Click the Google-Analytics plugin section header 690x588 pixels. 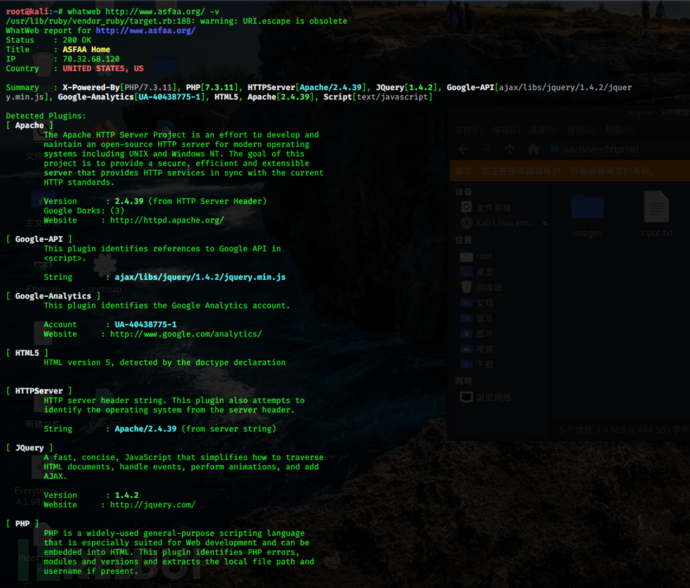point(53,296)
